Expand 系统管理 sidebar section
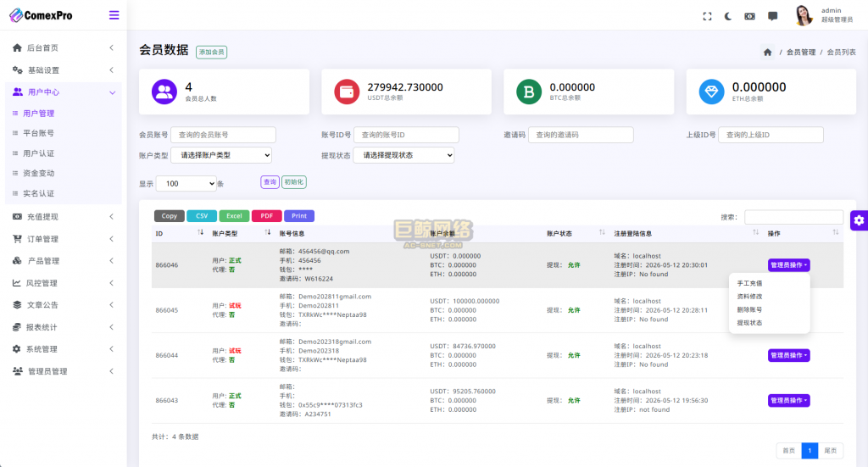 coord(63,349)
